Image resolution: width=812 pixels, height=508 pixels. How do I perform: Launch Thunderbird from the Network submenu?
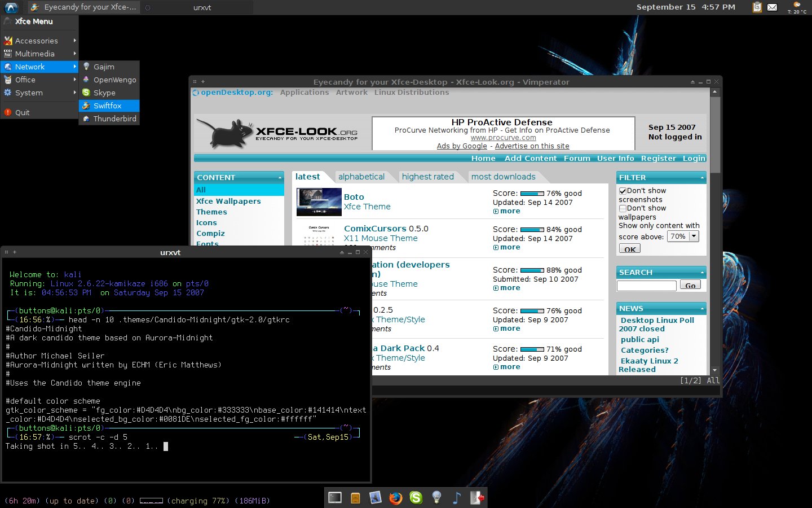(x=109, y=119)
